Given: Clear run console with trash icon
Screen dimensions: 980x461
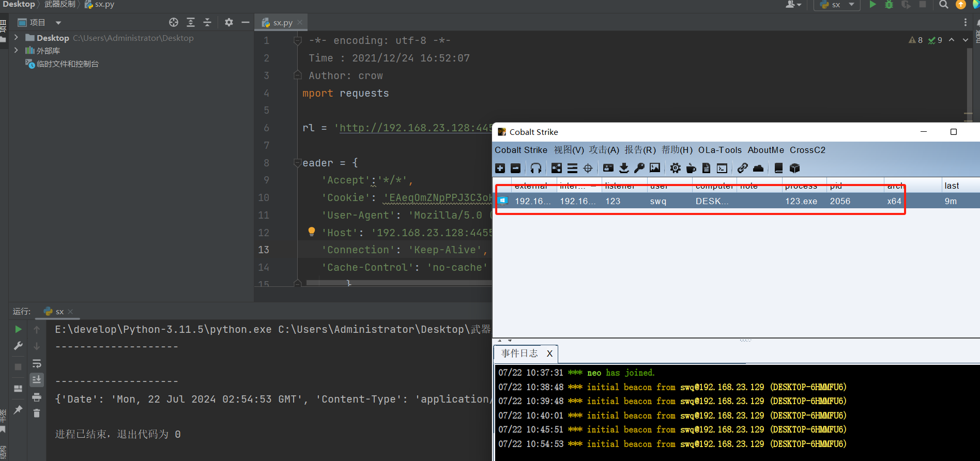Looking at the screenshot, I should tap(37, 413).
